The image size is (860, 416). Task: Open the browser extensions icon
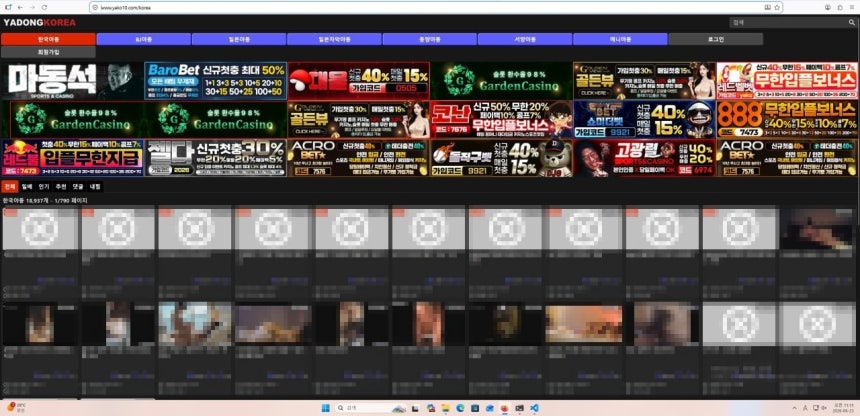(840, 8)
